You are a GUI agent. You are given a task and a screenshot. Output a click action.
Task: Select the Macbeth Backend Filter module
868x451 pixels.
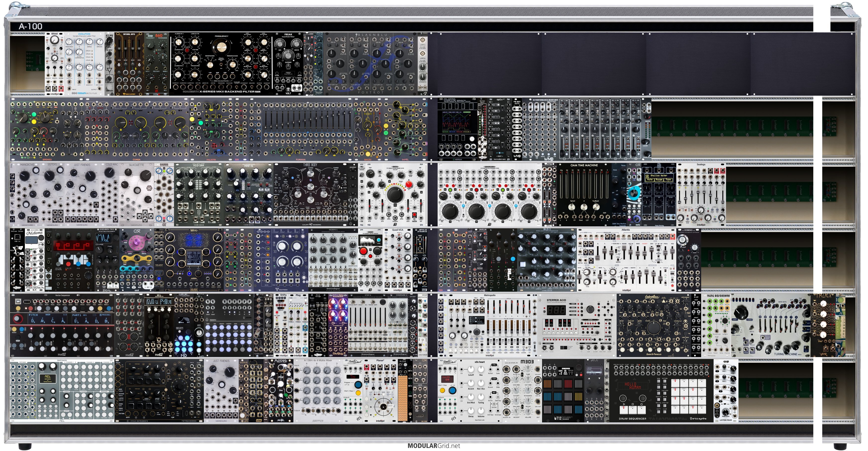[x=221, y=64]
